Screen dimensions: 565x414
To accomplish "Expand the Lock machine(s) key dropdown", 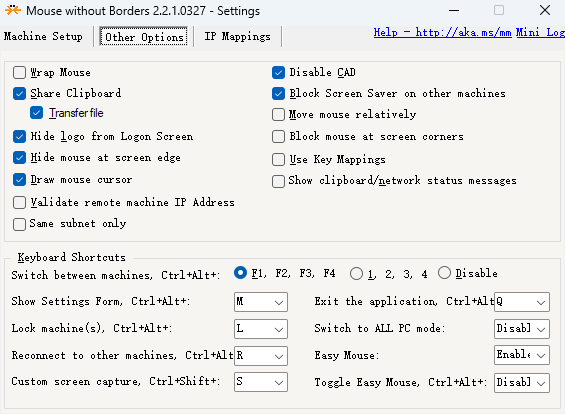I will coord(261,329).
